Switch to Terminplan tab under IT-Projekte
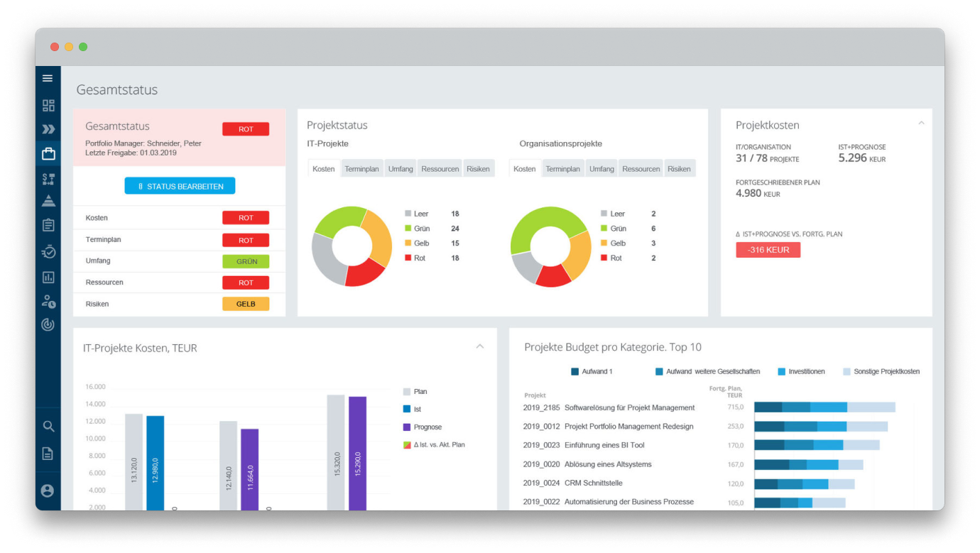Image resolution: width=980 pixels, height=553 pixels. [361, 169]
